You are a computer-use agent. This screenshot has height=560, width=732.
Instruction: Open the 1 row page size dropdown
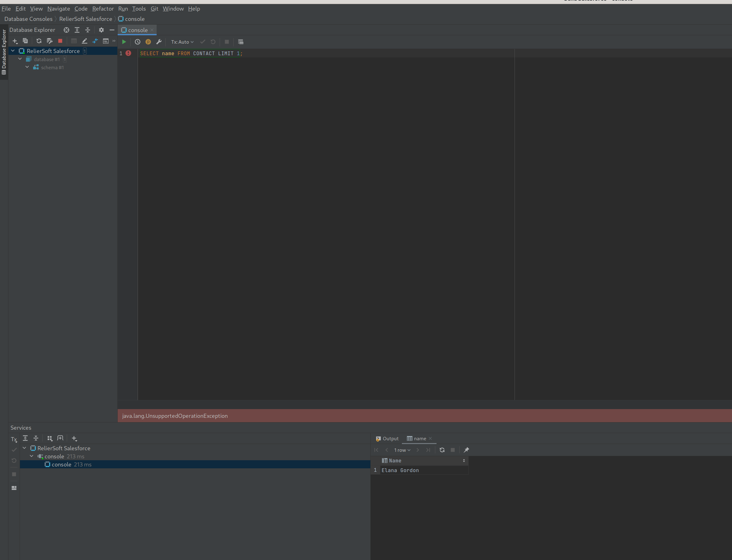click(x=402, y=450)
